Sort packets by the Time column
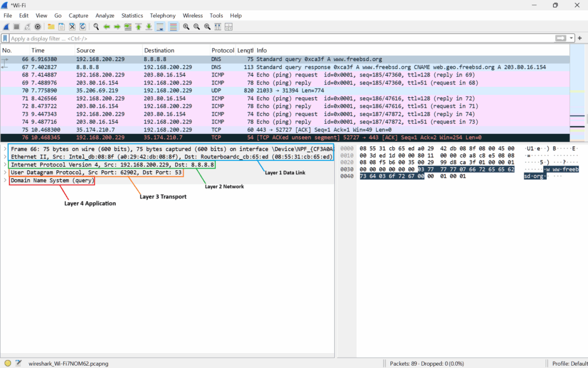 pos(52,51)
